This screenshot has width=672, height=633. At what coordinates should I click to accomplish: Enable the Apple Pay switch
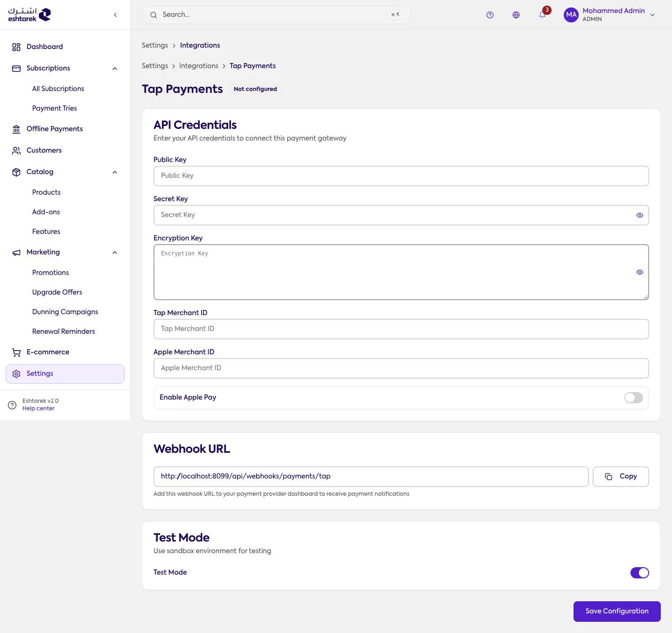point(634,398)
